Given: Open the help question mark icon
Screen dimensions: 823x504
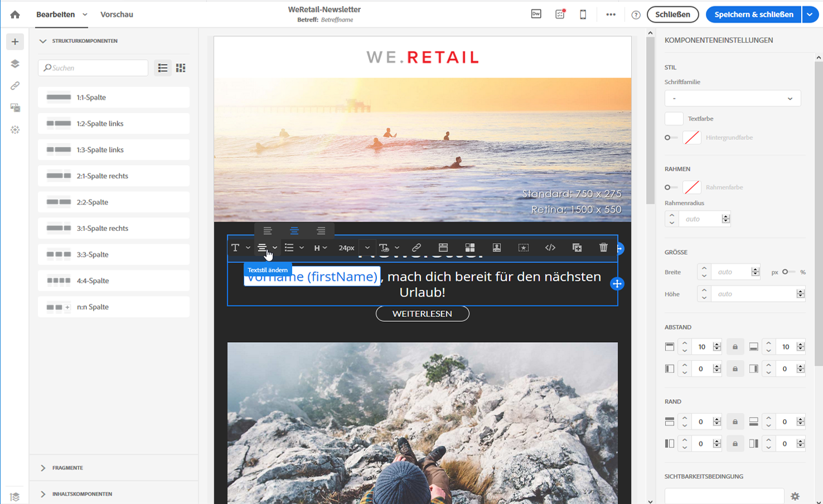Looking at the screenshot, I should pyautogui.click(x=636, y=15).
